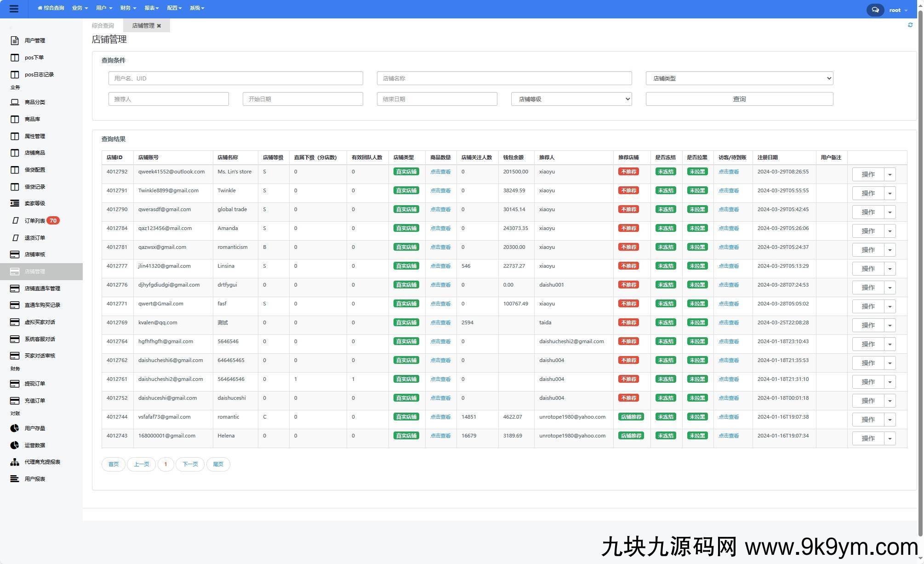Open 代理商充提报表 in the sidebar
Screen dimensions: 924x564
pos(42,462)
